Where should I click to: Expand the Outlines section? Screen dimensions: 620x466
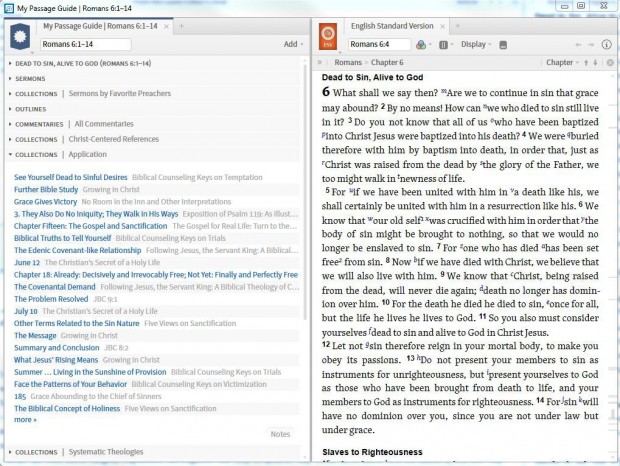(x=32, y=108)
